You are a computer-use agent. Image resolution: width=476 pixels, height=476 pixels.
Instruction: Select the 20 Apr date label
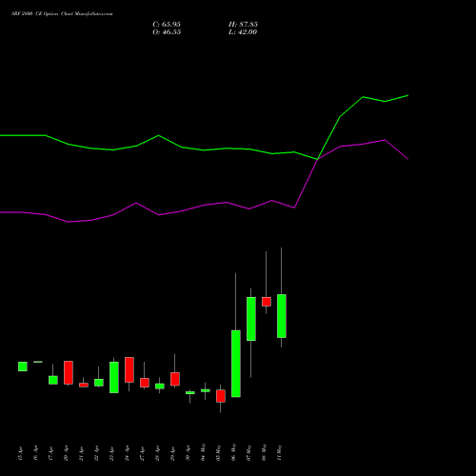(x=66, y=453)
